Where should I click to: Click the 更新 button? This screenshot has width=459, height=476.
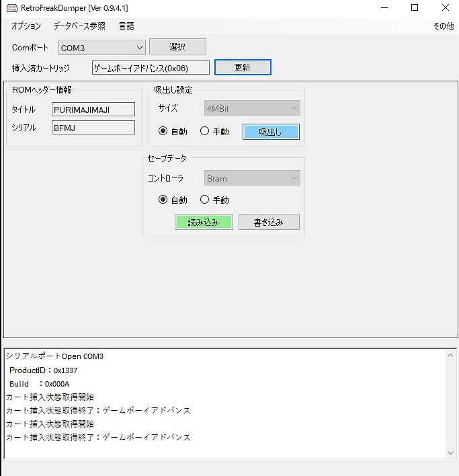click(243, 67)
